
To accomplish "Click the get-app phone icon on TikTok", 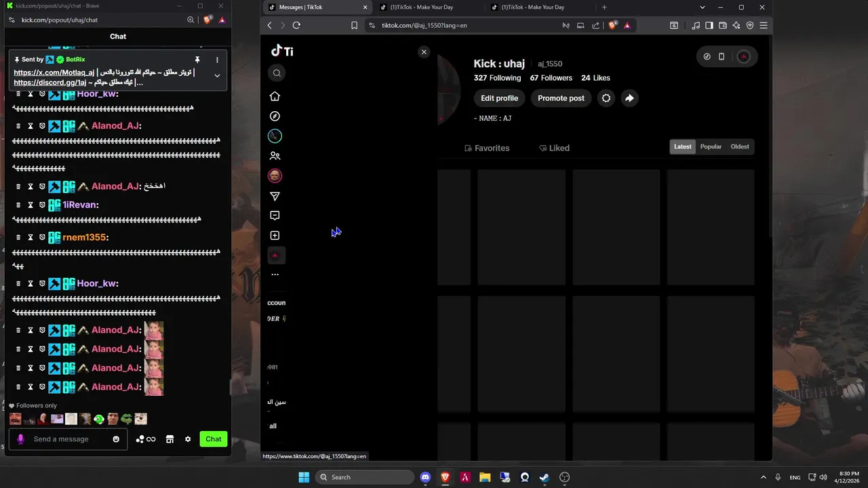I will coord(722,56).
